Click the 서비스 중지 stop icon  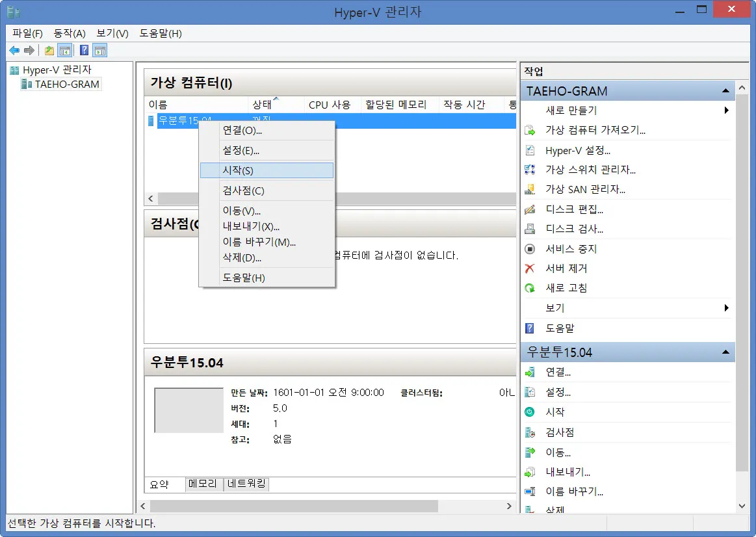point(530,249)
